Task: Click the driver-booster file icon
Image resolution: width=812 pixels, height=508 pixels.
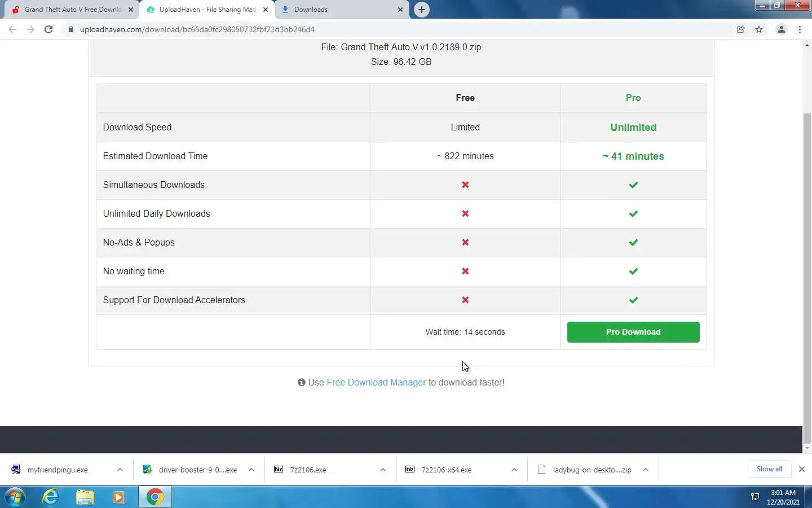Action: pos(147,469)
